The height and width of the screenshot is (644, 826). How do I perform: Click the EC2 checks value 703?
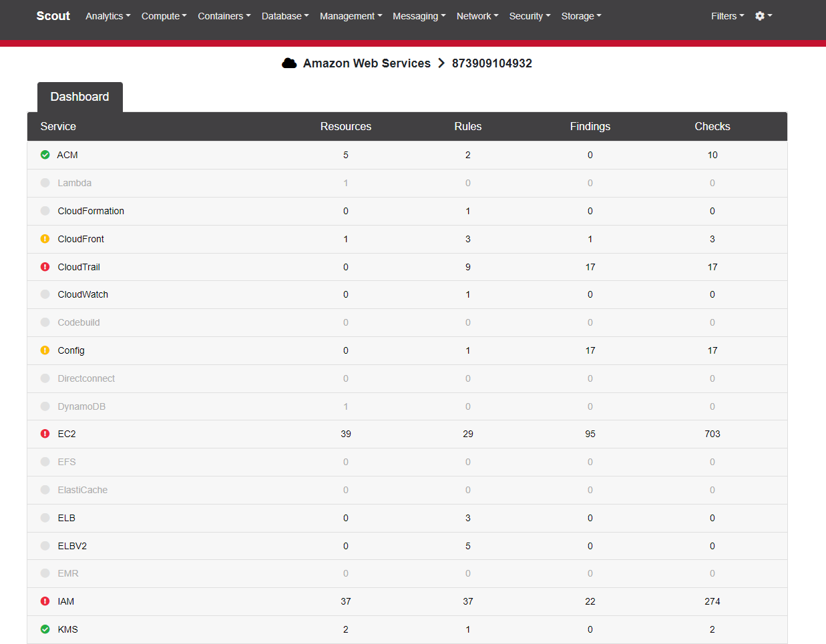click(712, 434)
